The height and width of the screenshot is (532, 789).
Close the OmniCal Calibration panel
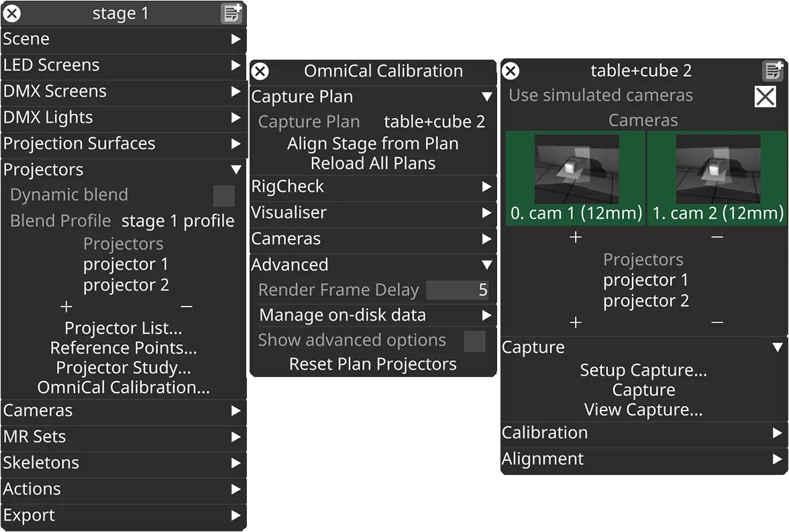point(260,71)
